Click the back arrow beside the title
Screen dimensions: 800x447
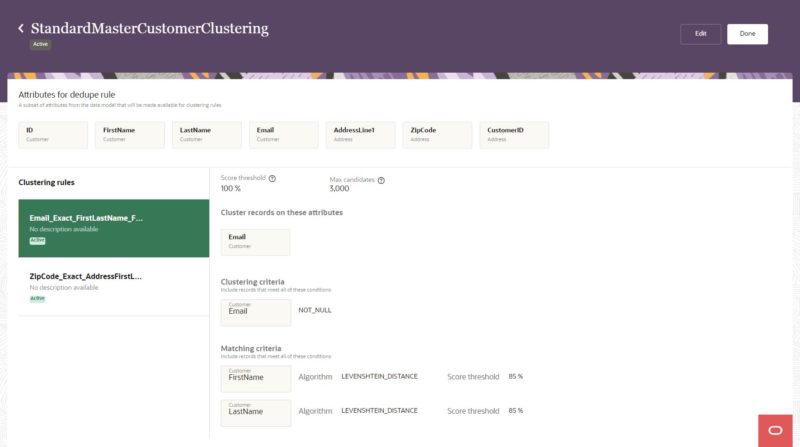click(21, 28)
